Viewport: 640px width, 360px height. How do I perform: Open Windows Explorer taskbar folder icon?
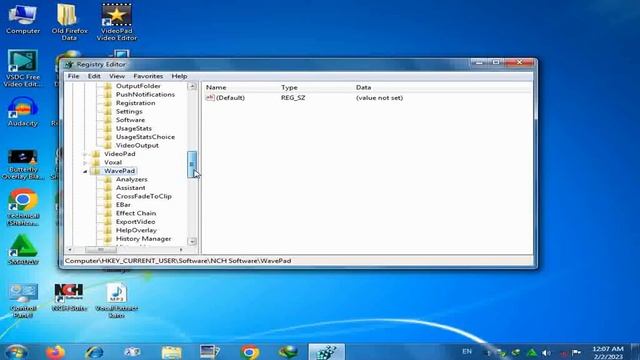click(171, 352)
